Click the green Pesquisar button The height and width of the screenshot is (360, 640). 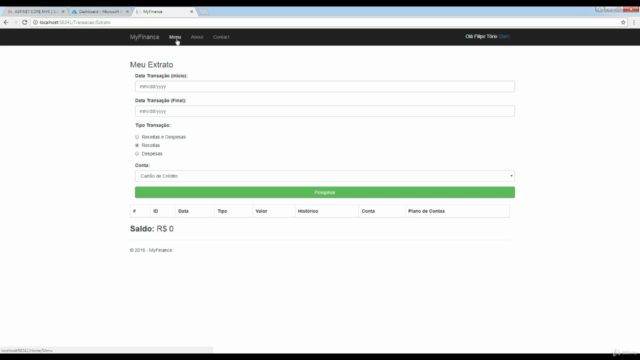pyautogui.click(x=325, y=192)
